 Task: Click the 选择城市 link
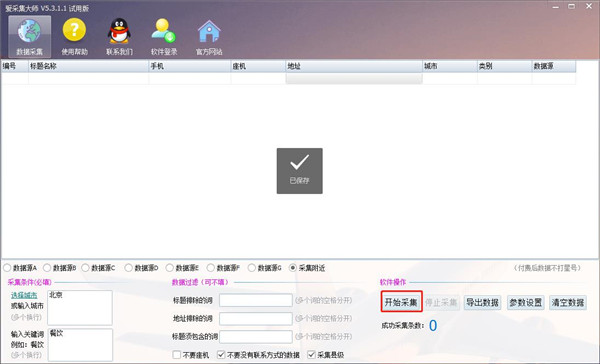pyautogui.click(x=24, y=295)
